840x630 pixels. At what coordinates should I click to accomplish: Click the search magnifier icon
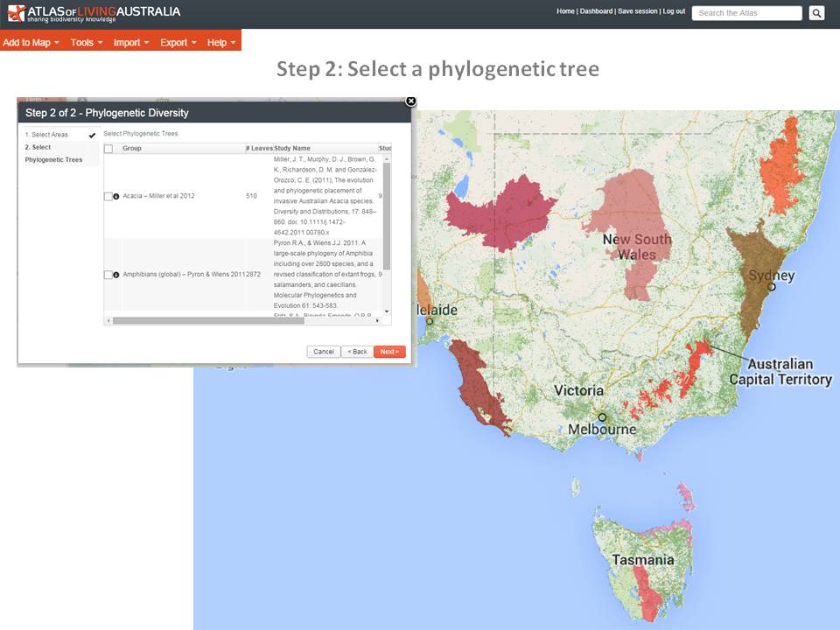[816, 13]
